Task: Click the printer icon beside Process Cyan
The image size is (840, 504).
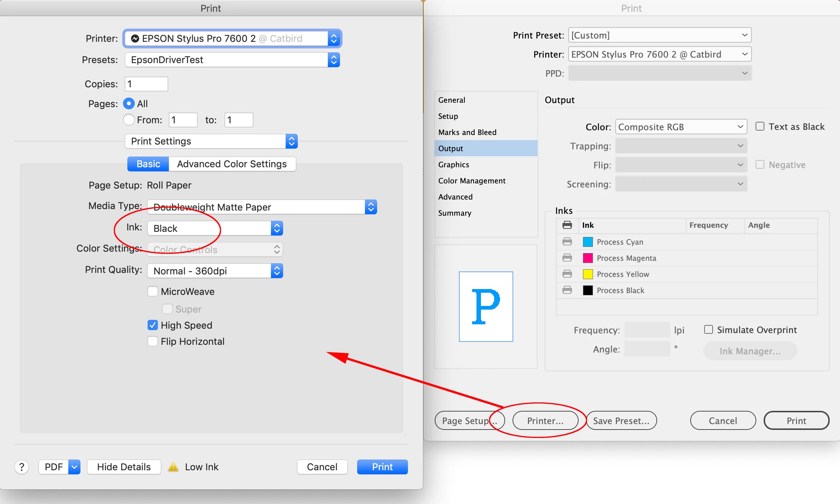Action: pos(567,242)
